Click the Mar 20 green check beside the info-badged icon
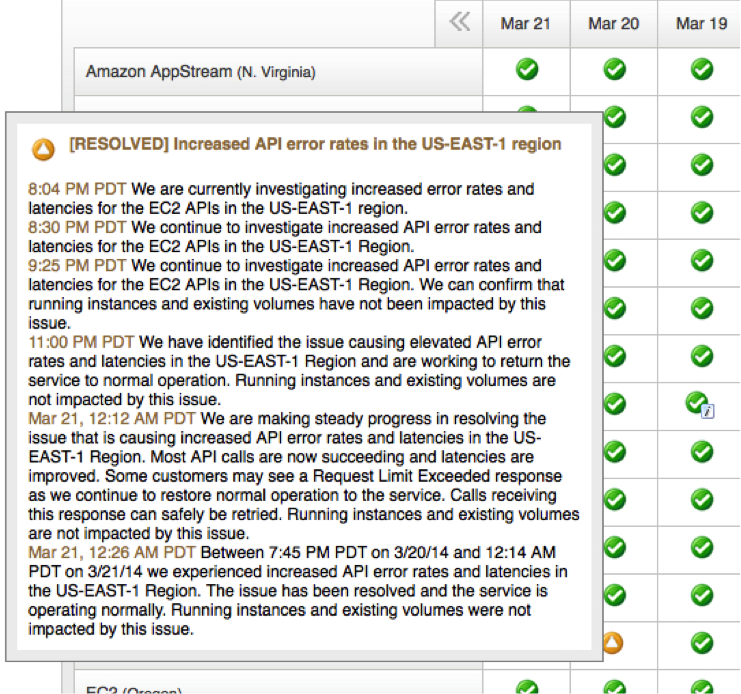 614,404
